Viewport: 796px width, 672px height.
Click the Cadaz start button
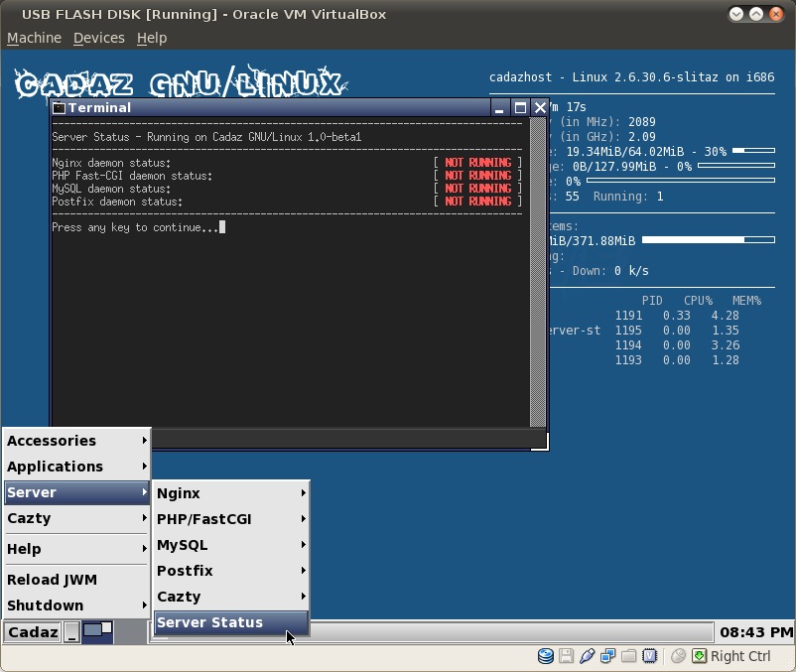click(x=33, y=632)
